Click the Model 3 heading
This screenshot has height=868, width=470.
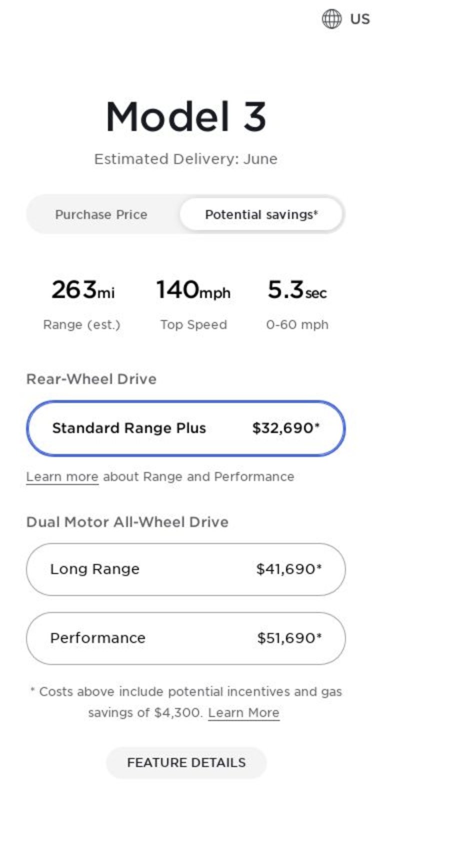186,116
